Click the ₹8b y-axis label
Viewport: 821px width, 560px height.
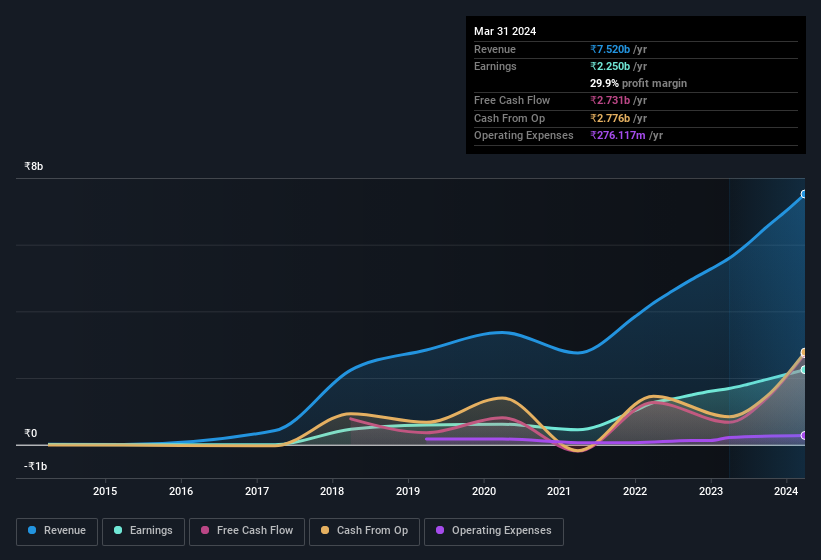click(34, 166)
